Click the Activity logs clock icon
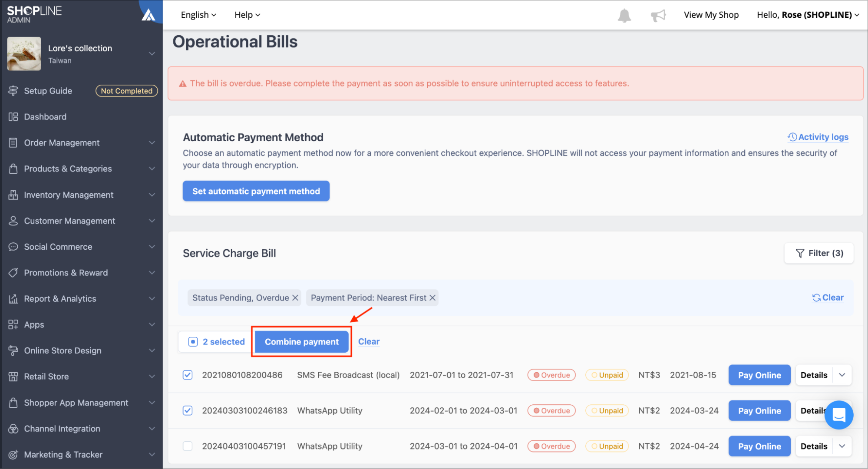Image resolution: width=868 pixels, height=469 pixels. 792,137
